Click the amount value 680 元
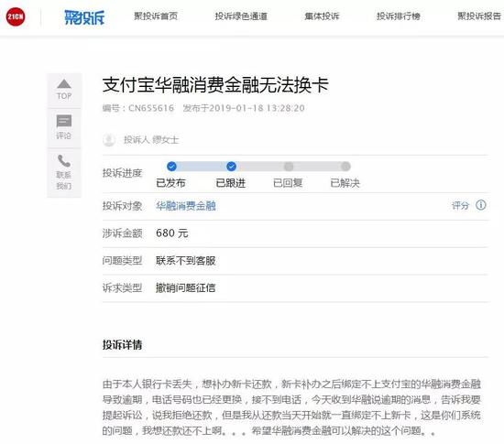This screenshot has width=504, height=444. (x=172, y=233)
